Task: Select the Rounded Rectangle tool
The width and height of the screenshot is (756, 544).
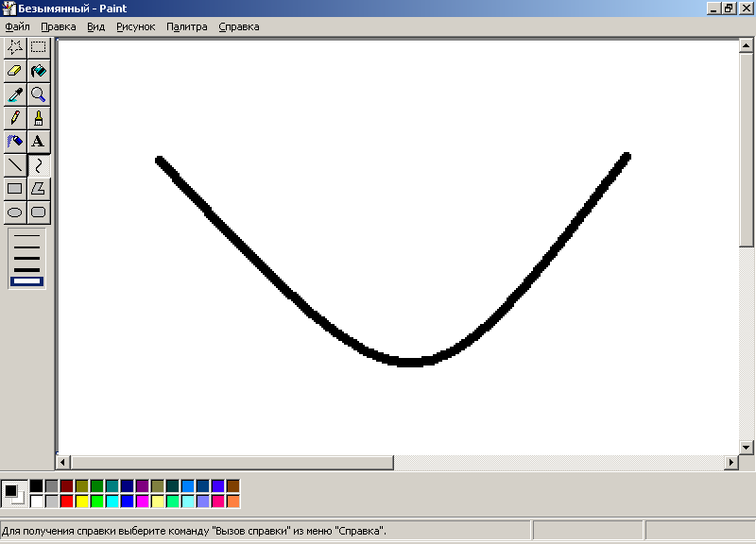Action: point(39,212)
